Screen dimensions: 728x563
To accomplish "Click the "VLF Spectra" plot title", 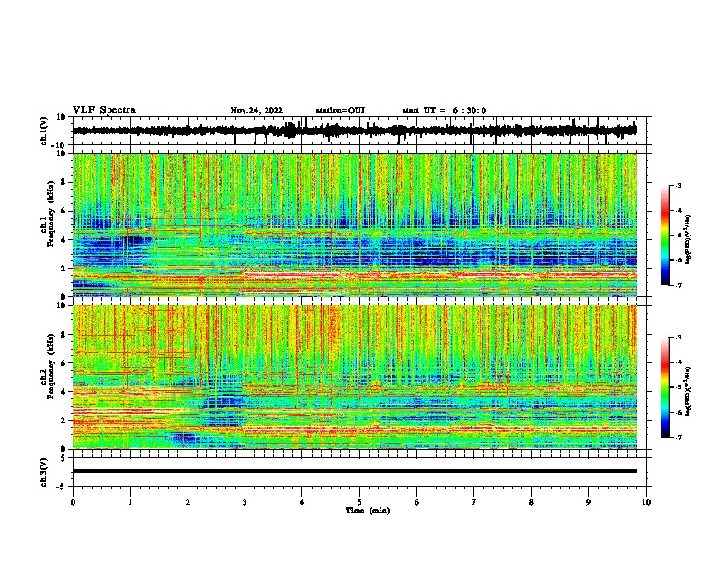I will (104, 110).
